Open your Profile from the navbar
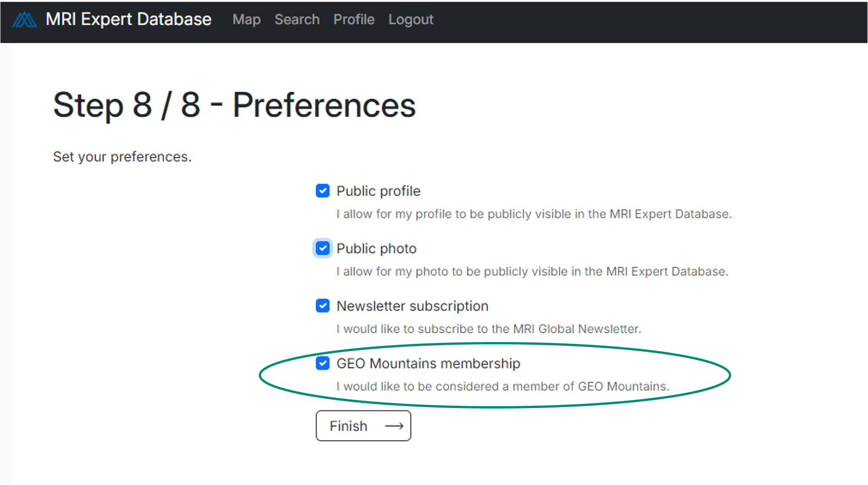 [x=354, y=20]
